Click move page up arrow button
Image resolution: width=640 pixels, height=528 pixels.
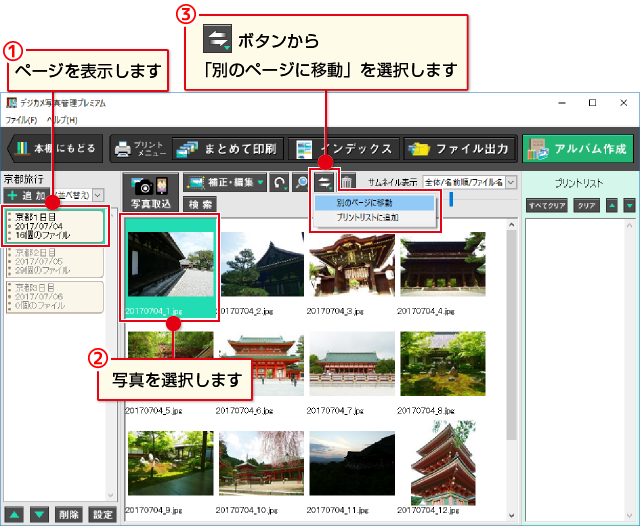14,515
